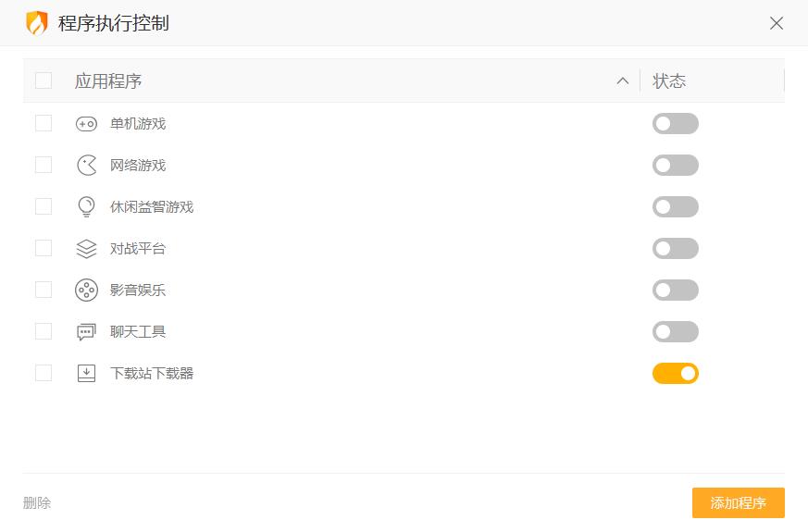The height and width of the screenshot is (532, 808).
Task: Enable the 单机游戏 status toggle
Action: [x=675, y=124]
